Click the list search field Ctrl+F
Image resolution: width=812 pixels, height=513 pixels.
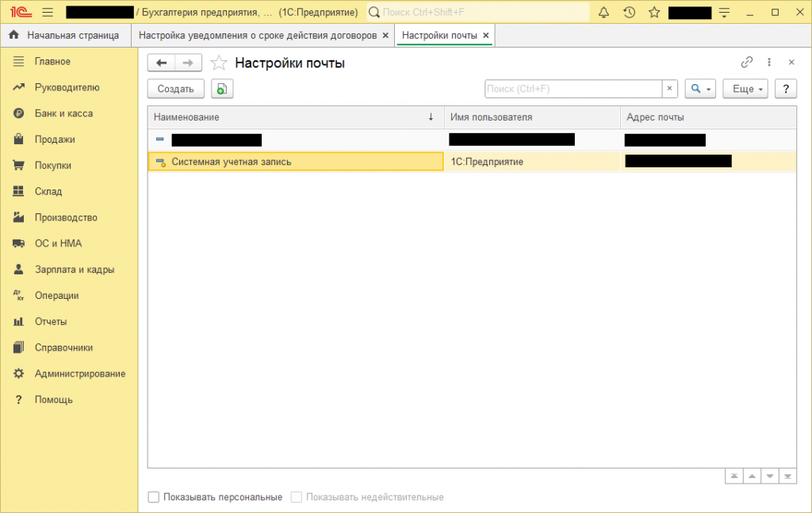[x=573, y=89]
